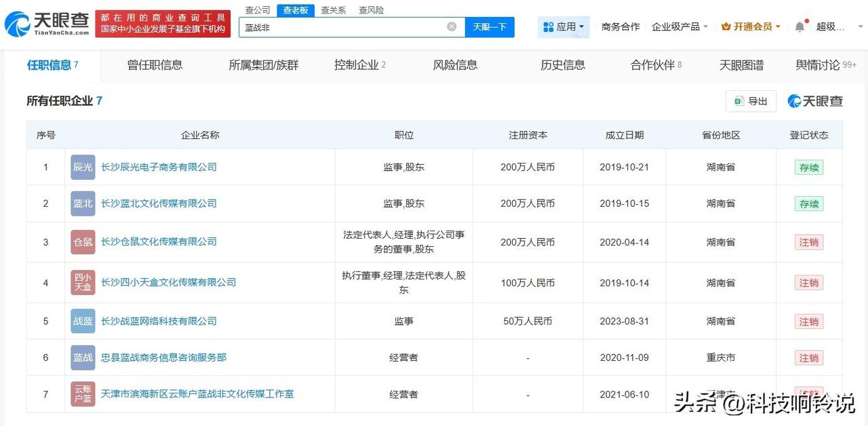This screenshot has width=868, height=426.
Task: Click the 辰光 company logo icon
Action: (83, 167)
